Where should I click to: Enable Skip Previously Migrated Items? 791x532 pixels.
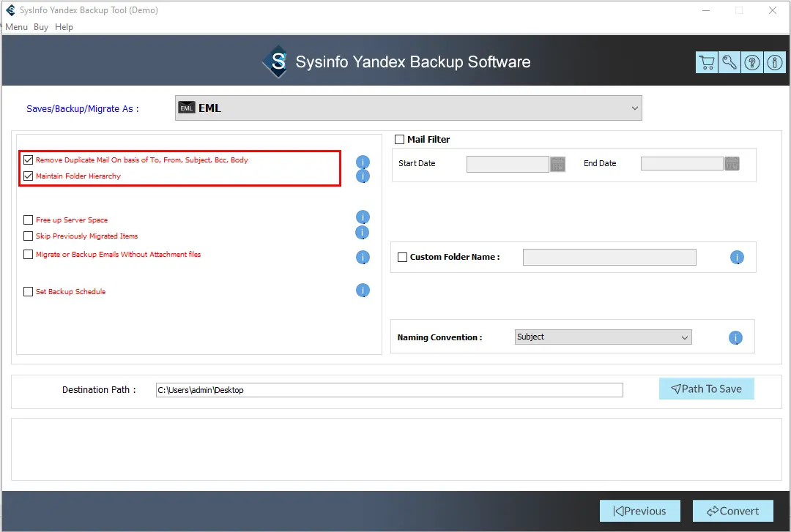point(29,236)
